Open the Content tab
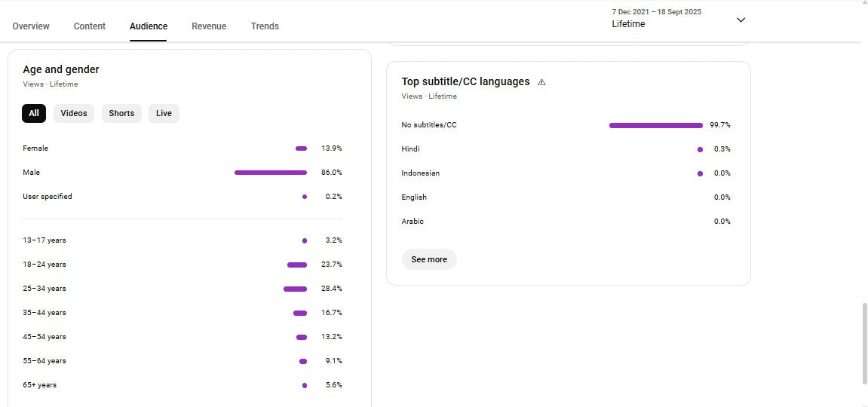868x407 pixels. (x=90, y=26)
